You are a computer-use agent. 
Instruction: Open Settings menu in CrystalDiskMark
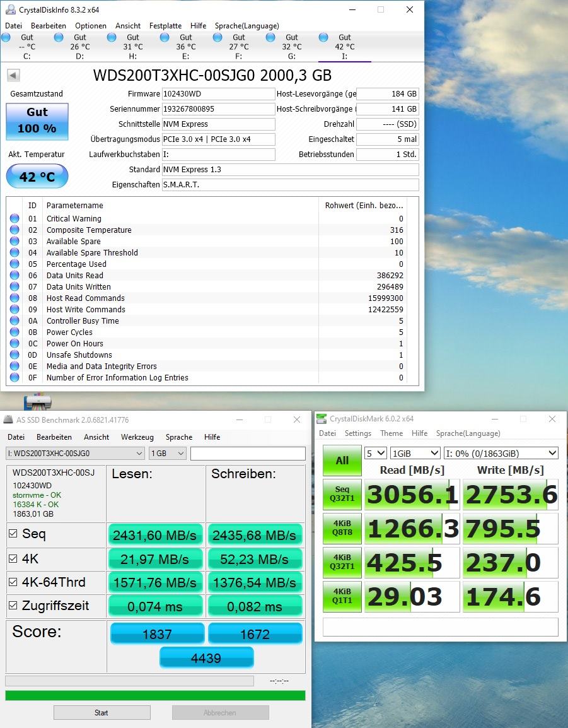tap(358, 433)
